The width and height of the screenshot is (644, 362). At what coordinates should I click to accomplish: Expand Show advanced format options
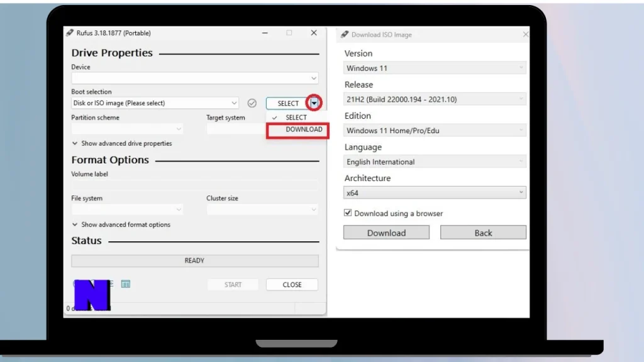pyautogui.click(x=121, y=224)
